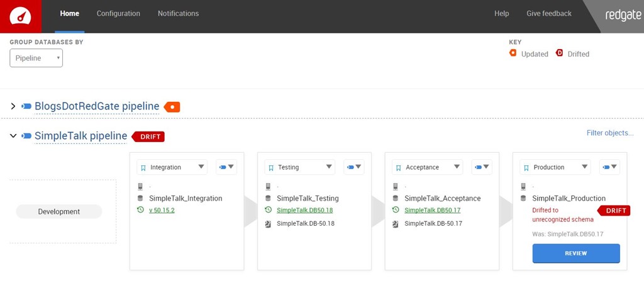
Task: Open the tag dropdown in Testing card
Action: click(x=355, y=167)
